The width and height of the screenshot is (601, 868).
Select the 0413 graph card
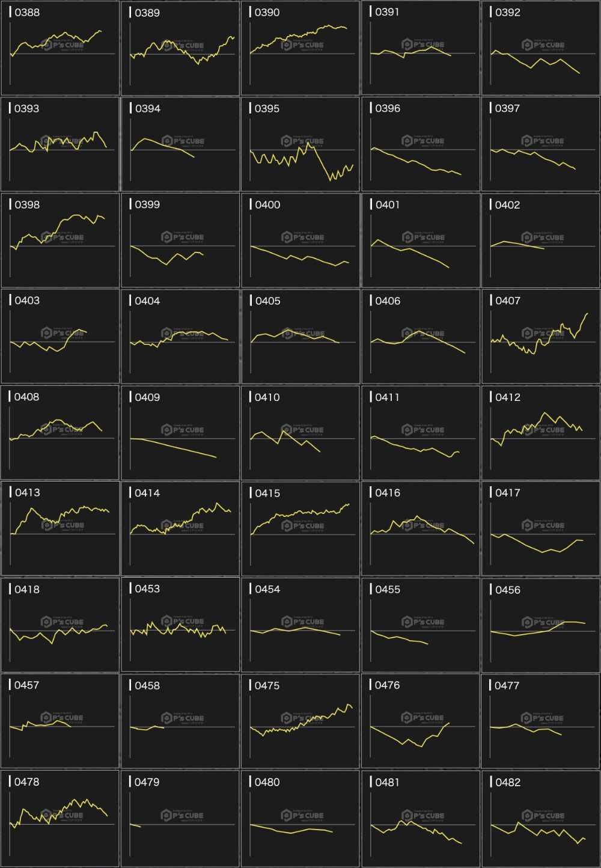[60, 529]
